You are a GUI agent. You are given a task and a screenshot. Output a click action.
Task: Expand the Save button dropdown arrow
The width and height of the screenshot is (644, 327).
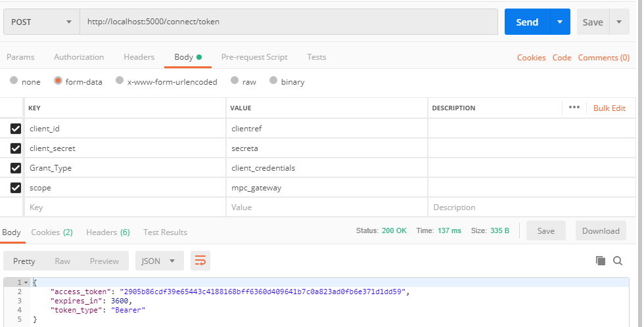(x=618, y=22)
